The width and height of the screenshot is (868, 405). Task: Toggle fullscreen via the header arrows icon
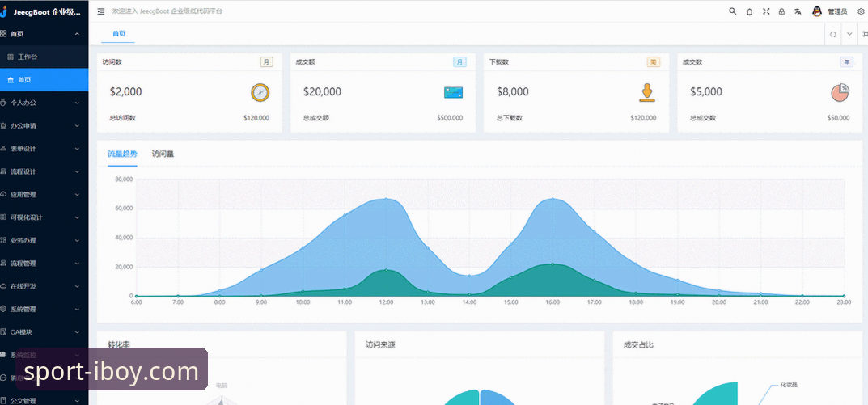pyautogui.click(x=766, y=11)
